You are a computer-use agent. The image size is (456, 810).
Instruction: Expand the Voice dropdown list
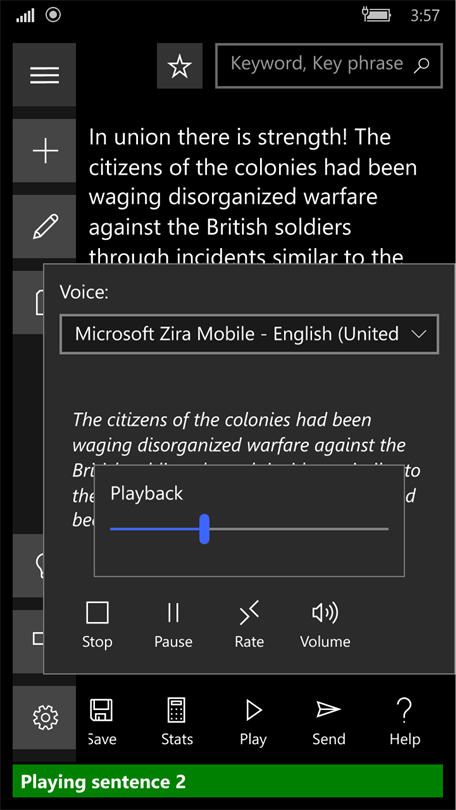[249, 334]
